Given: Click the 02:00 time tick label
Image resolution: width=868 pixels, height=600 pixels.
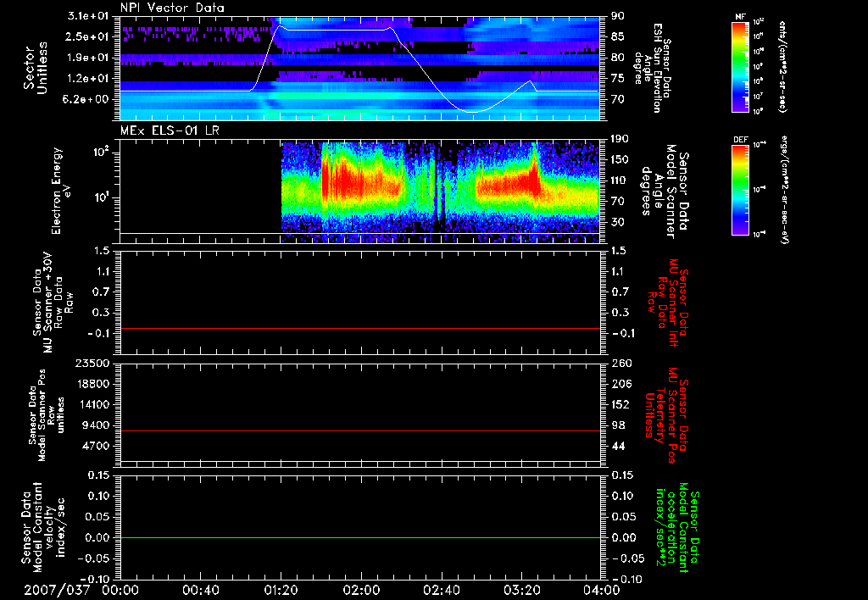Looking at the screenshot, I should tap(361, 591).
